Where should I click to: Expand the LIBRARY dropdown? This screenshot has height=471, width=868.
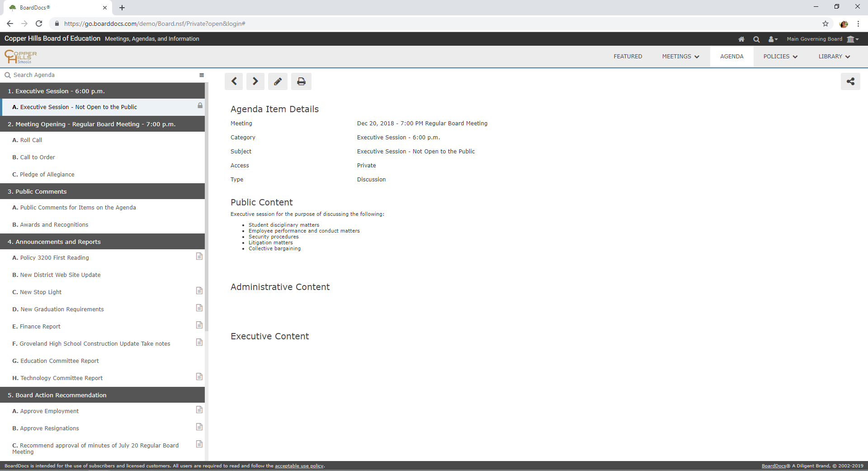834,57
